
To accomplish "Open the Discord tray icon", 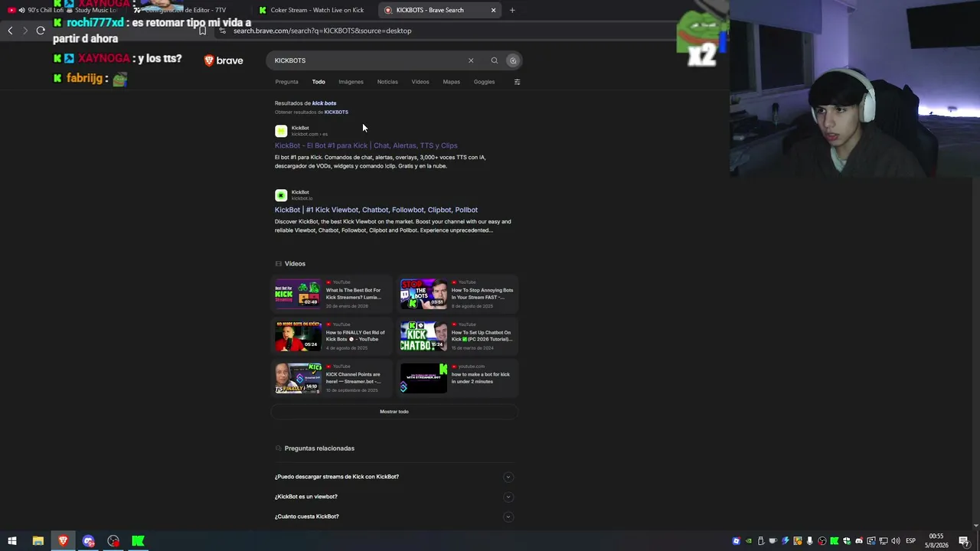I will click(859, 541).
